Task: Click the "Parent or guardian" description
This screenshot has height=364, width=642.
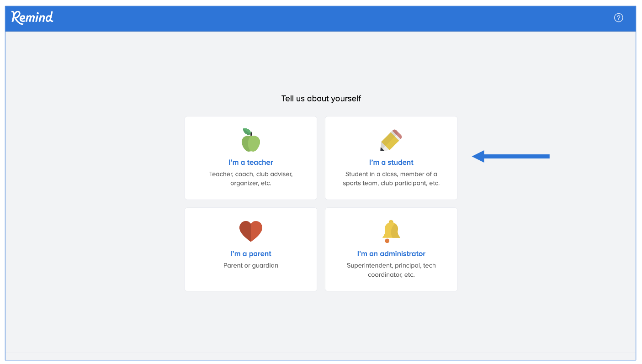Action: click(x=250, y=265)
